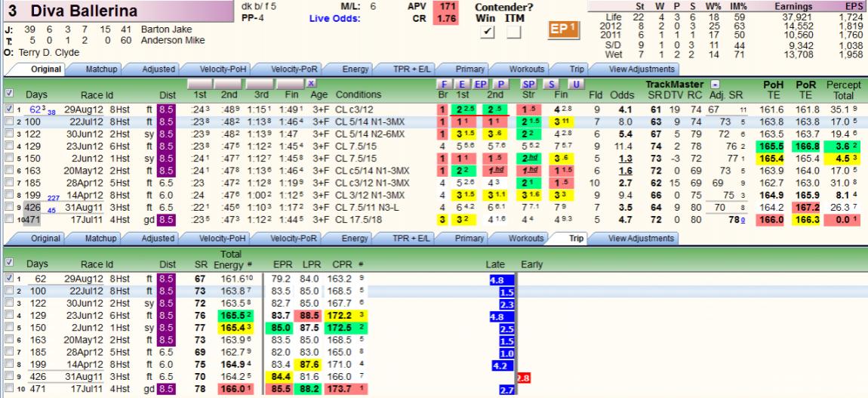Click the blue 0 link beside Adj. SR 78
This screenshot has height=398, width=868.
(x=743, y=221)
